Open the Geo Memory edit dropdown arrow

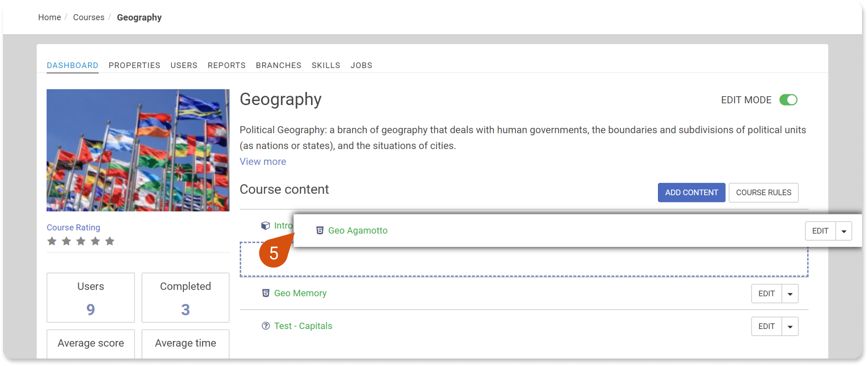click(790, 294)
